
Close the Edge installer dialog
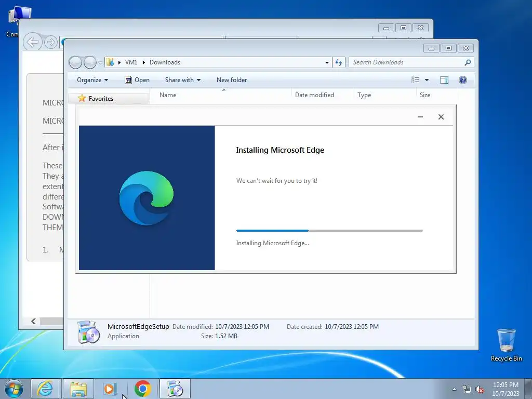[x=441, y=117]
